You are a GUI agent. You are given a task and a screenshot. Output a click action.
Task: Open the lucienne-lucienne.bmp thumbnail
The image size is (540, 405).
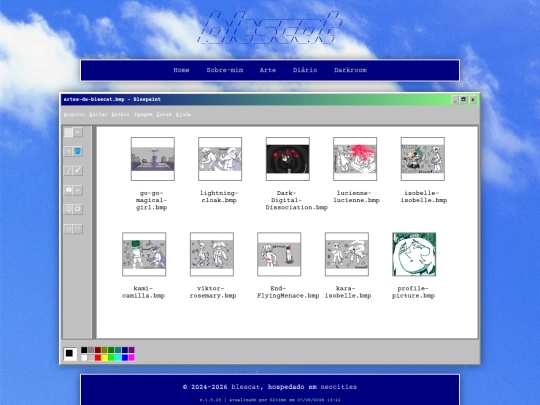(355, 159)
